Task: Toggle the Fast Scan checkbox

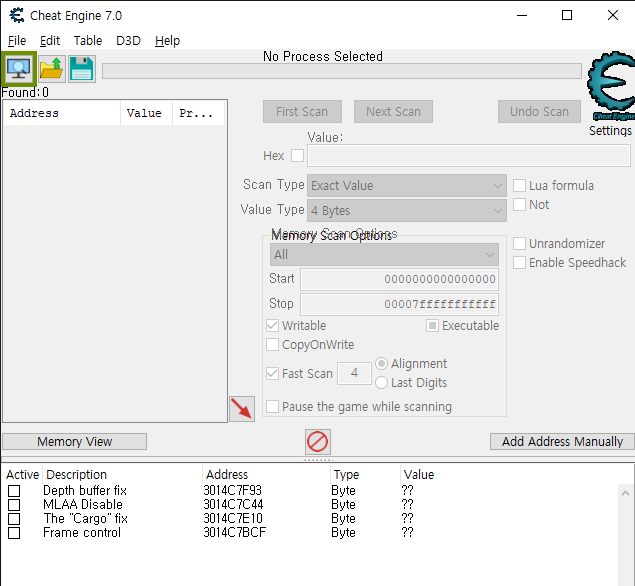Action: tap(272, 373)
